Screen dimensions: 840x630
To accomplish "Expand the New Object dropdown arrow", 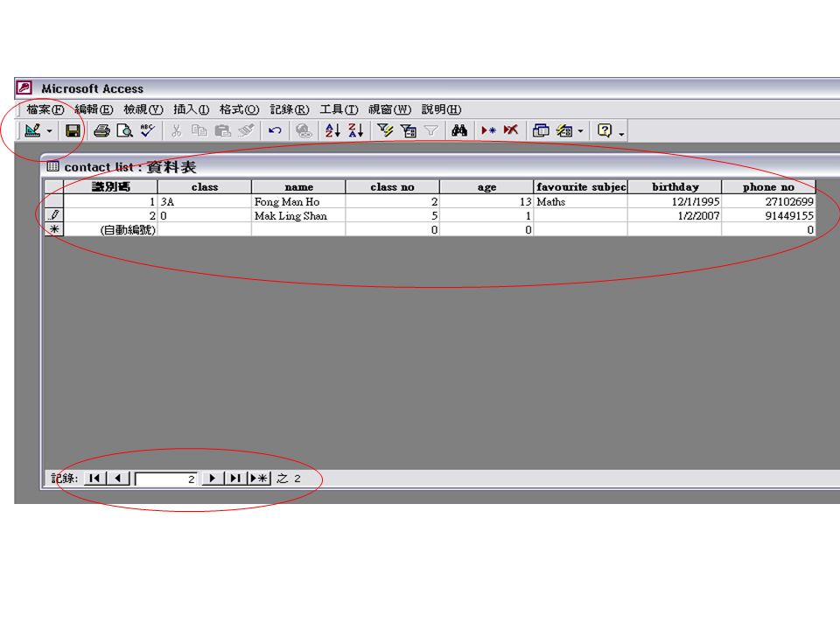I will [x=581, y=130].
